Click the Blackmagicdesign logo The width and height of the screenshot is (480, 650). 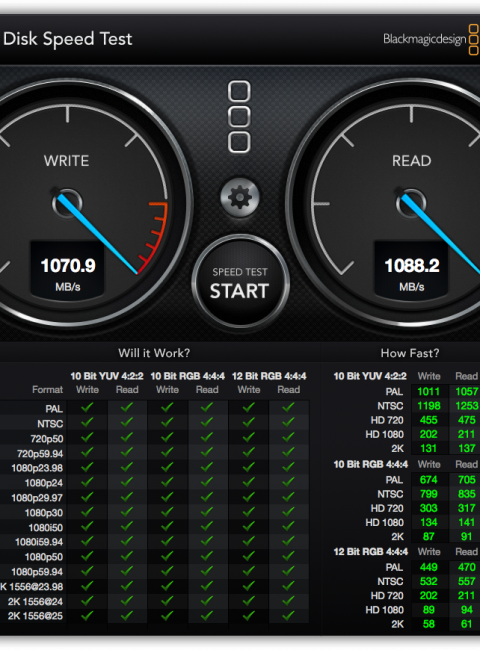pos(431,39)
